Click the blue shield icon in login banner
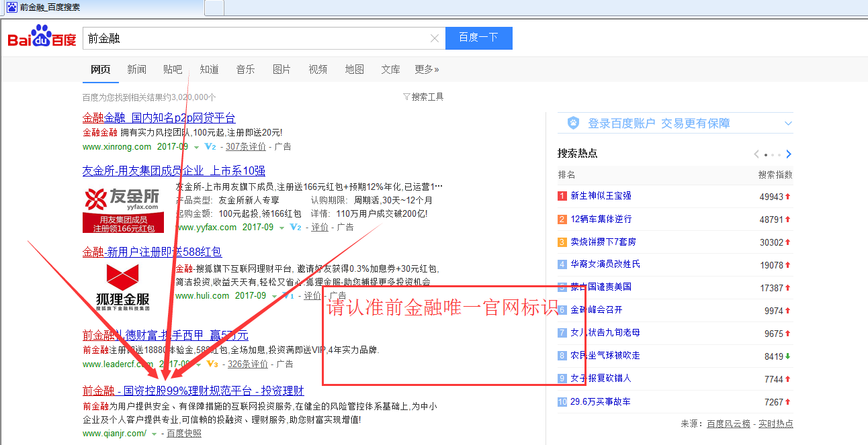 (x=573, y=122)
